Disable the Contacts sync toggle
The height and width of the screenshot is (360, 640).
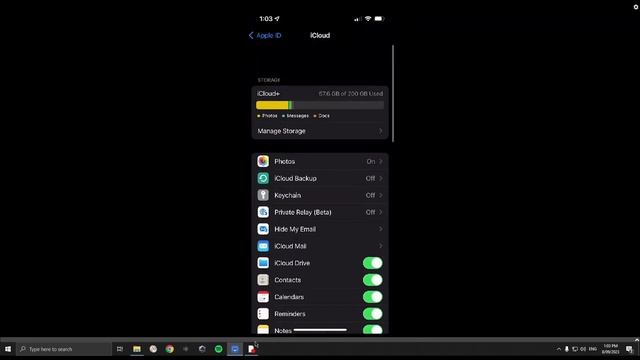click(x=373, y=280)
